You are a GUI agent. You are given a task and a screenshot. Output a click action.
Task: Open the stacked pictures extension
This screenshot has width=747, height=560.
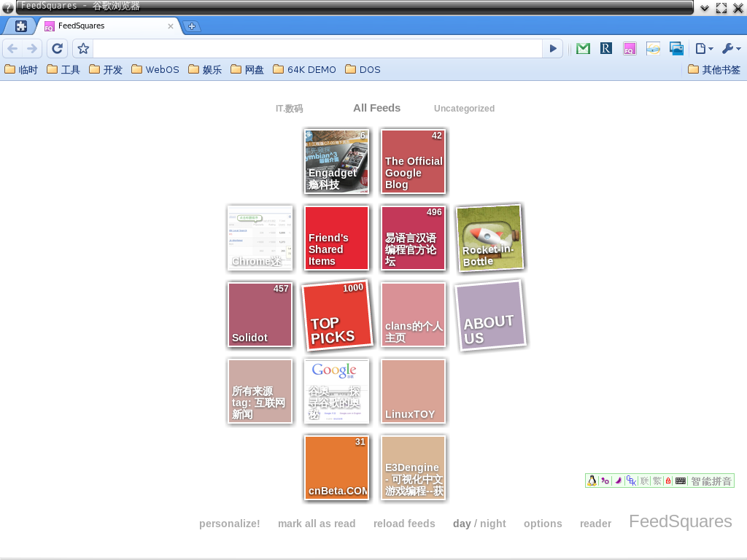676,49
